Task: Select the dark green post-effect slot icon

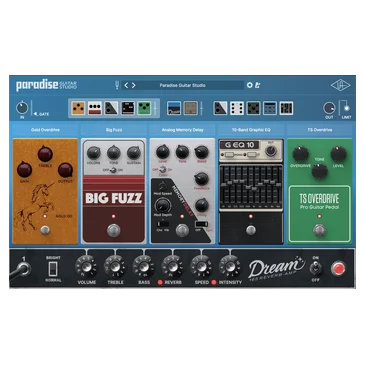Action: (253, 108)
